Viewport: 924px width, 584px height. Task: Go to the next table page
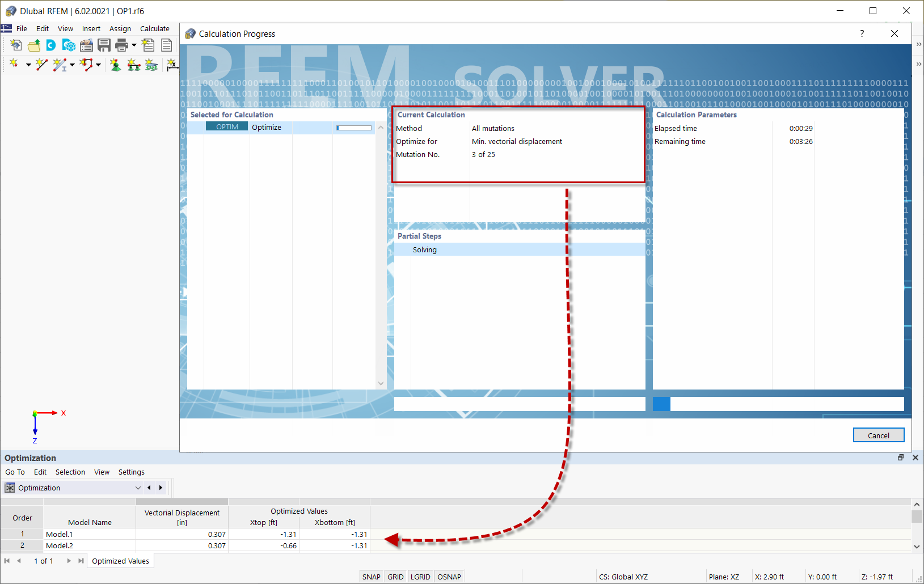point(69,561)
